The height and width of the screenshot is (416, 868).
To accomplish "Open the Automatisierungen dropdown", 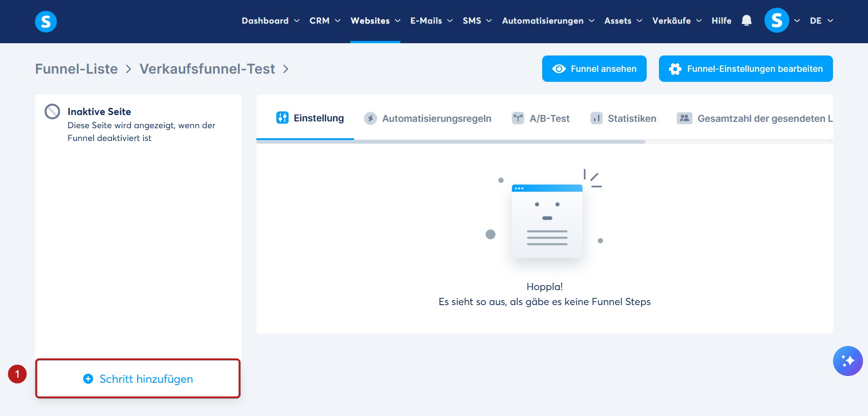I will pyautogui.click(x=548, y=20).
